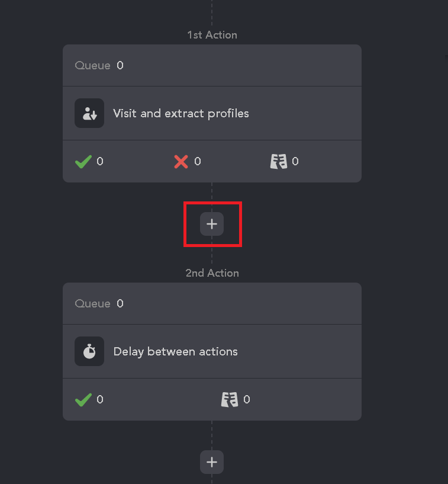Viewport: 448px width, 484px height.
Task: Click the success count in the 2nd Action
Action: 100,400
